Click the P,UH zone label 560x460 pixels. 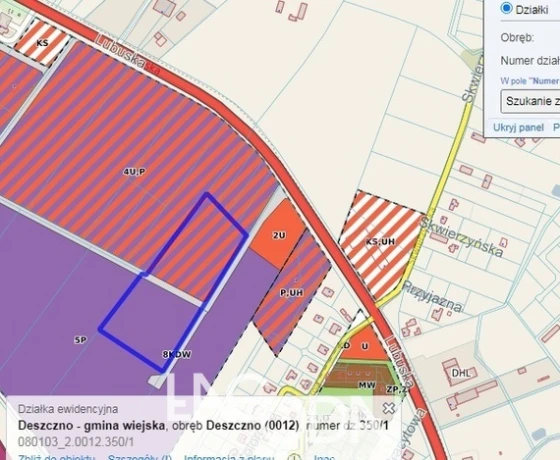(291, 293)
